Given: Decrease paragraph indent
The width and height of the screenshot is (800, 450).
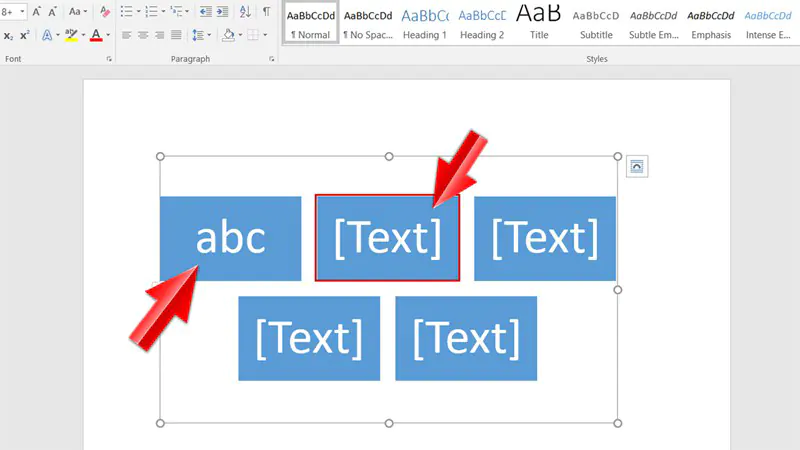Looking at the screenshot, I should (x=206, y=11).
